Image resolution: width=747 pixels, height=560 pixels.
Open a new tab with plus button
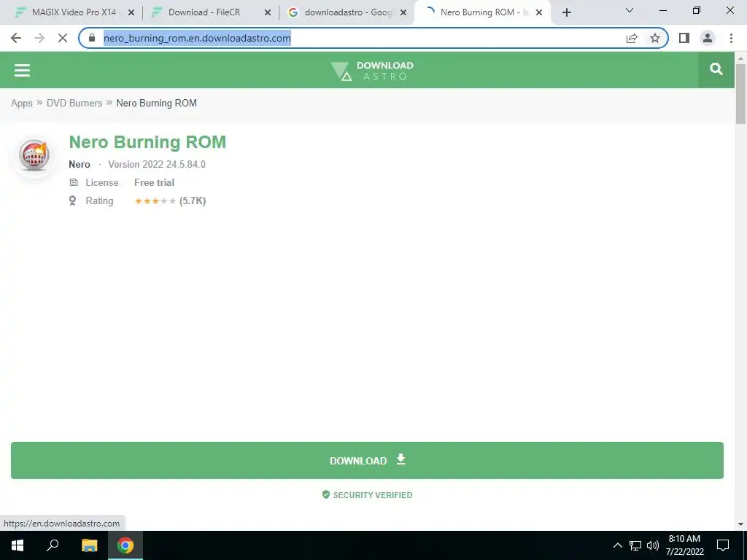[566, 13]
